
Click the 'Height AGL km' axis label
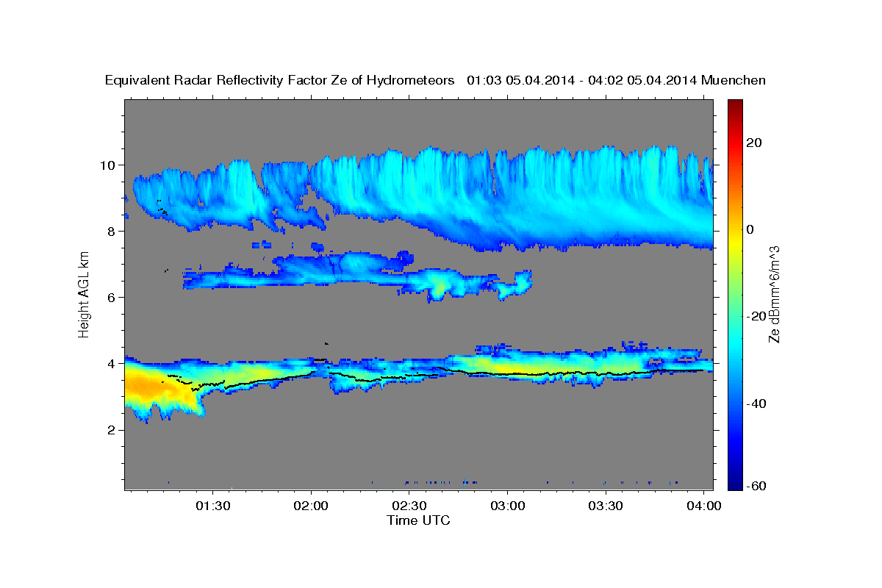click(85, 294)
